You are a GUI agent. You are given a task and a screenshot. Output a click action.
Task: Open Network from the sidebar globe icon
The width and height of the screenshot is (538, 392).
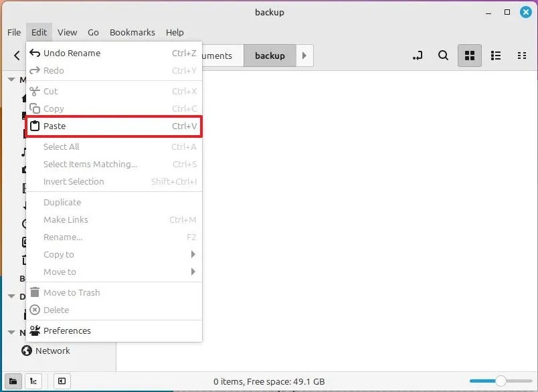click(x=27, y=351)
